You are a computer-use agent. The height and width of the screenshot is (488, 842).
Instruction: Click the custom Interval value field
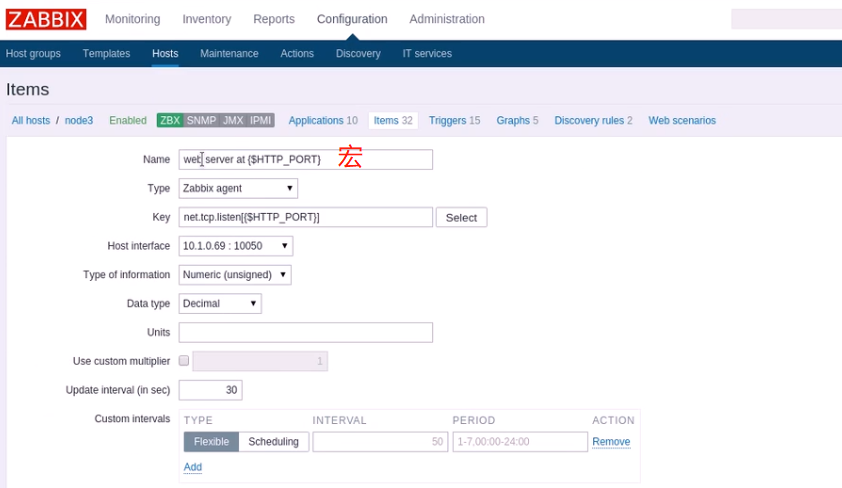coord(380,442)
